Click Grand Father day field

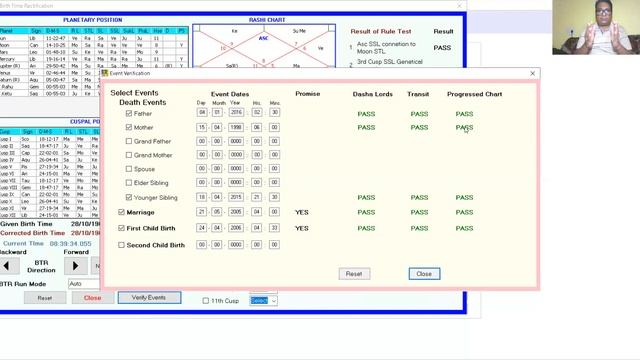(x=202, y=141)
